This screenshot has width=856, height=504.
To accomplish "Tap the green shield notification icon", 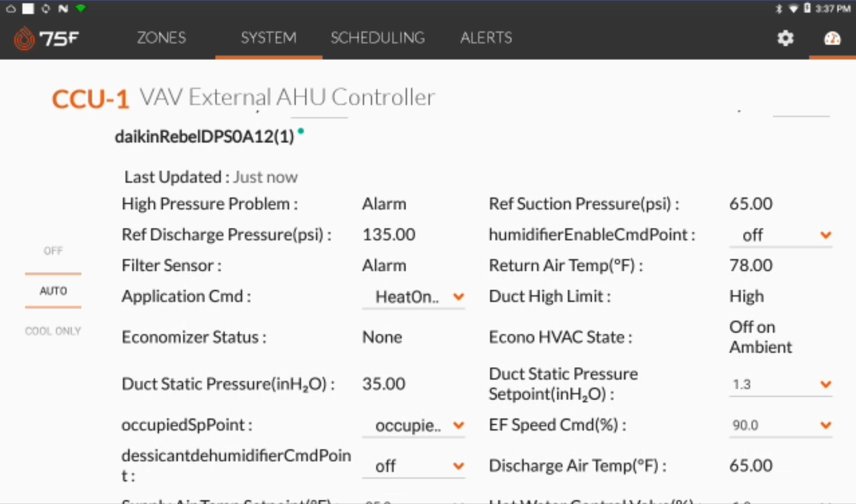I will (81, 8).
